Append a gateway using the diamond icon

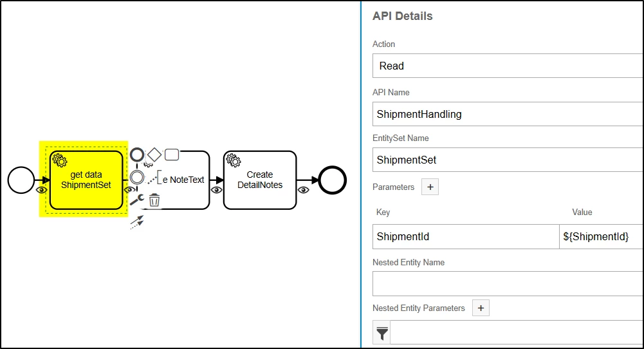tap(154, 155)
